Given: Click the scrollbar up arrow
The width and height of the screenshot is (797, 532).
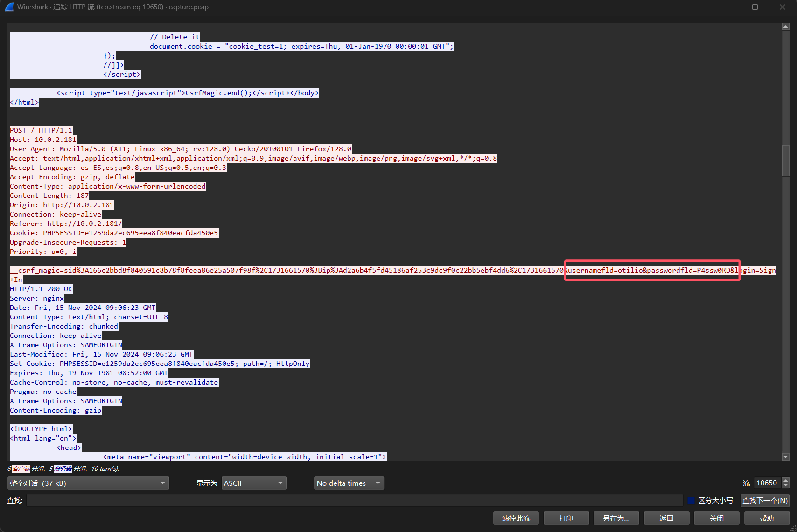Looking at the screenshot, I should click(786, 27).
